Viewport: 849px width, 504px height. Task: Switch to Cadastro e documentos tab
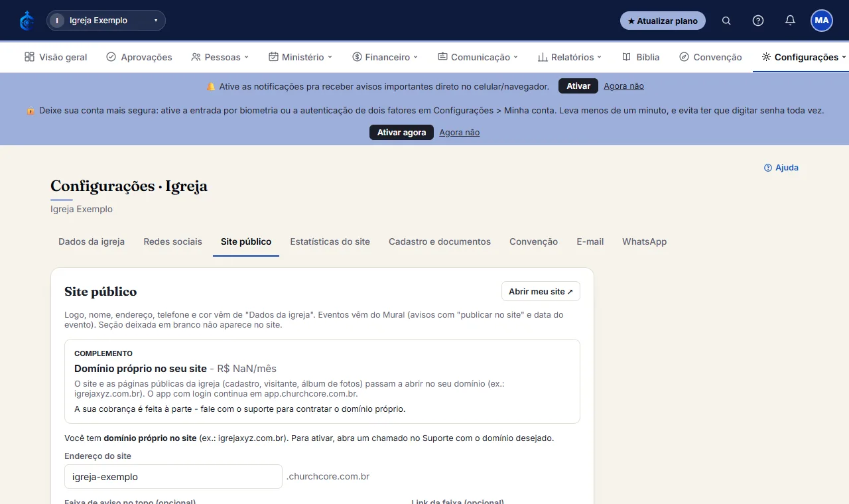click(440, 241)
